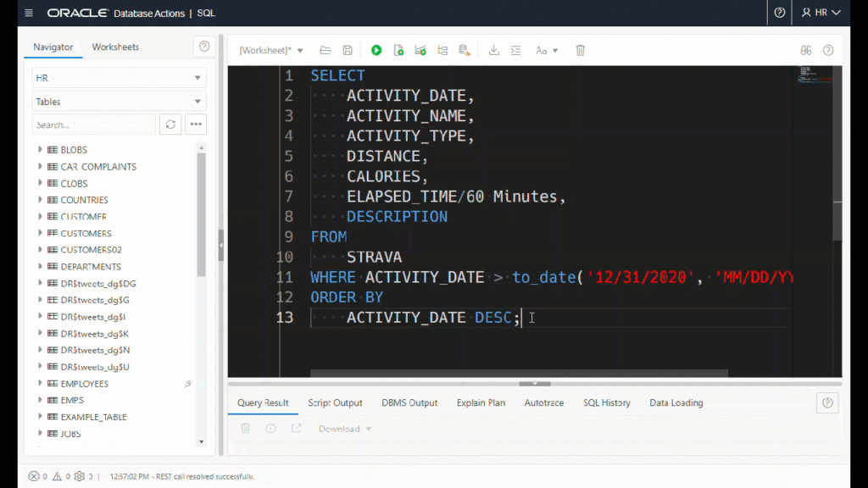Image resolution: width=868 pixels, height=488 pixels.
Task: Run the SQL statement with green play button
Action: coord(376,51)
